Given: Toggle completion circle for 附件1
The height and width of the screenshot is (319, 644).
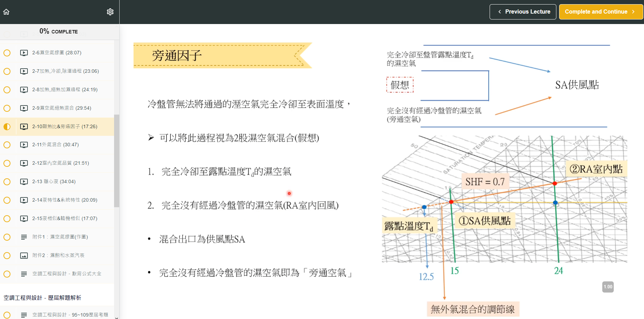Looking at the screenshot, I should [x=7, y=237].
